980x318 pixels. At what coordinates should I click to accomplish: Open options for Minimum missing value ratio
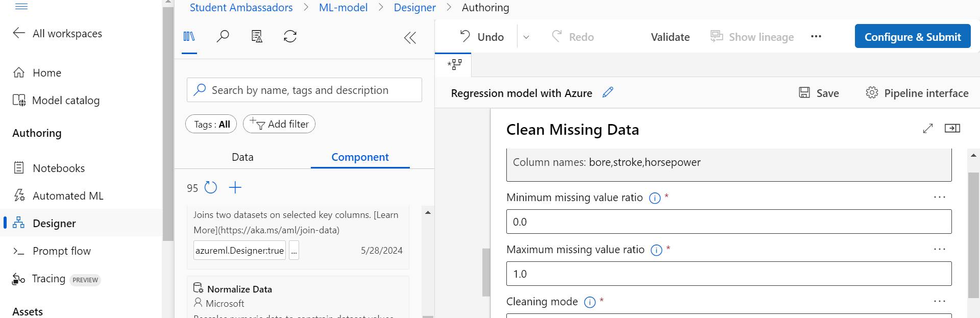[940, 197]
